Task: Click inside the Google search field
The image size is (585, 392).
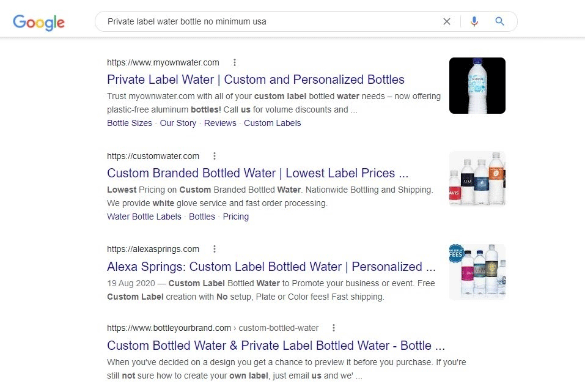Action: pos(269,21)
